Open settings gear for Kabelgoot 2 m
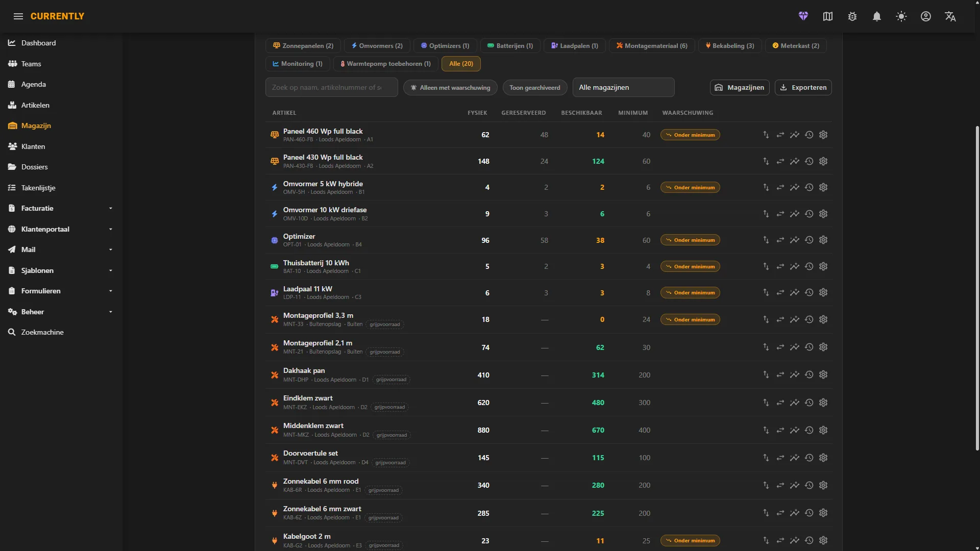980x551 pixels. (823, 540)
